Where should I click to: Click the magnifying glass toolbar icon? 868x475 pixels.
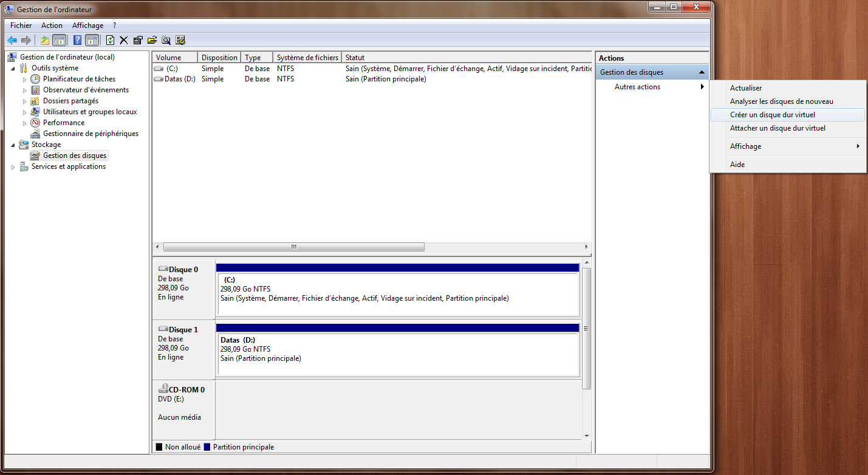[166, 40]
